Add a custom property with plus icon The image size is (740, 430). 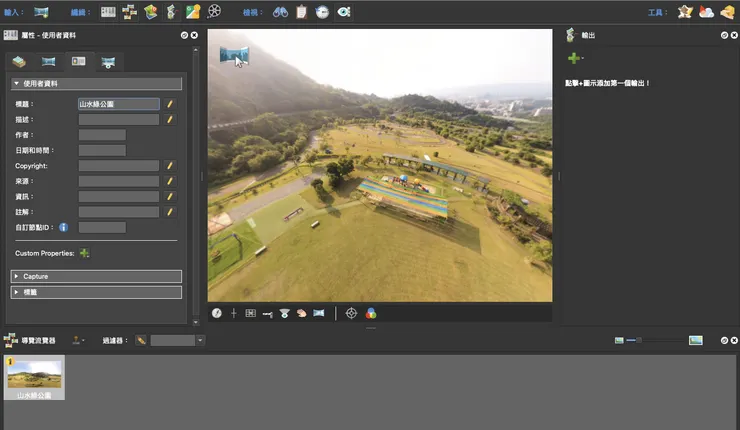[x=85, y=253]
